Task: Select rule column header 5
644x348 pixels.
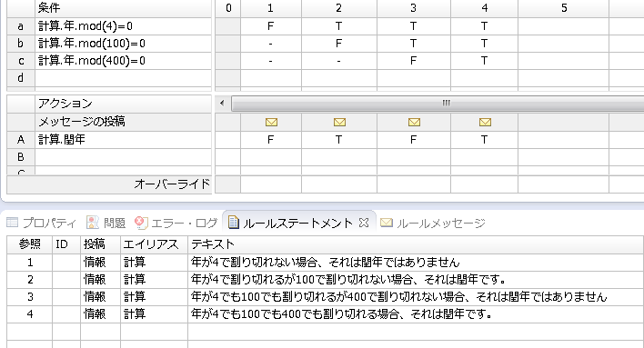Action: (564, 8)
